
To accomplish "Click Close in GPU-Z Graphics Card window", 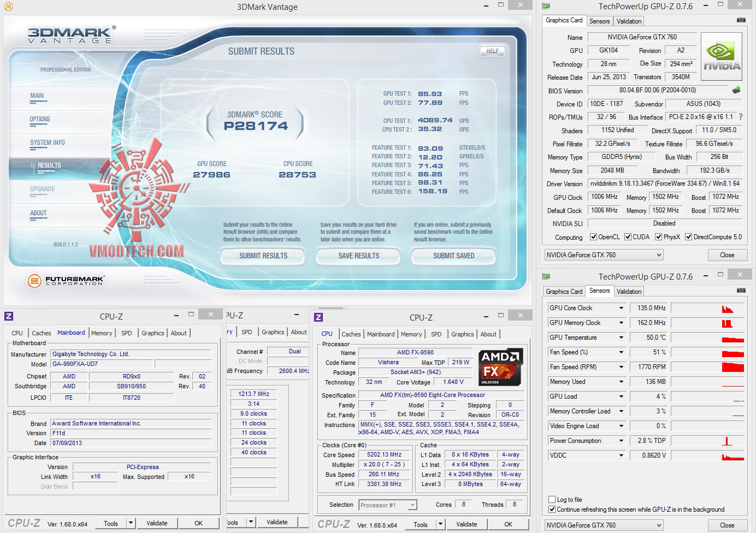I will 727,255.
